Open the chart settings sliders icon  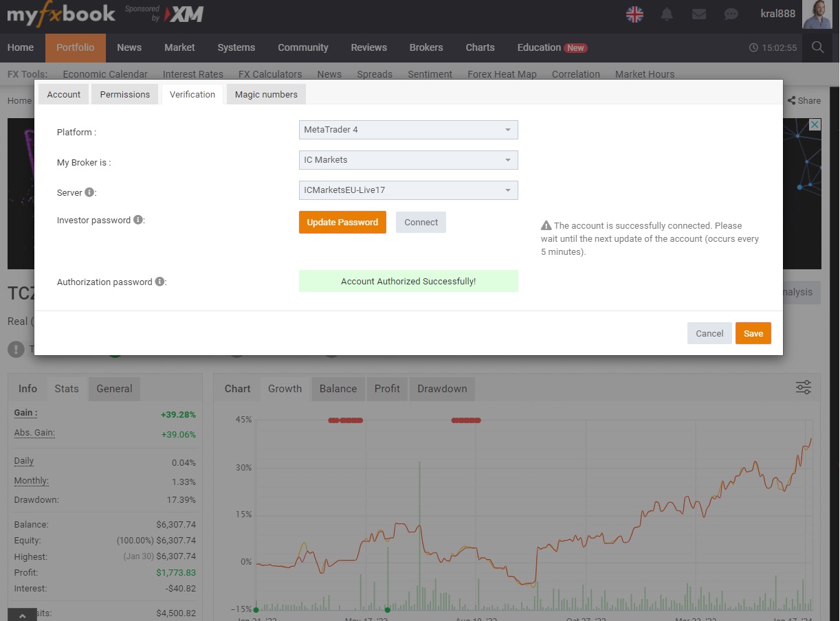click(804, 387)
